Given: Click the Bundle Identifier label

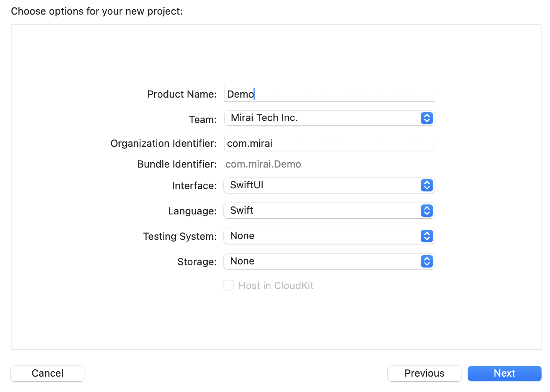Looking at the screenshot, I should click(177, 164).
